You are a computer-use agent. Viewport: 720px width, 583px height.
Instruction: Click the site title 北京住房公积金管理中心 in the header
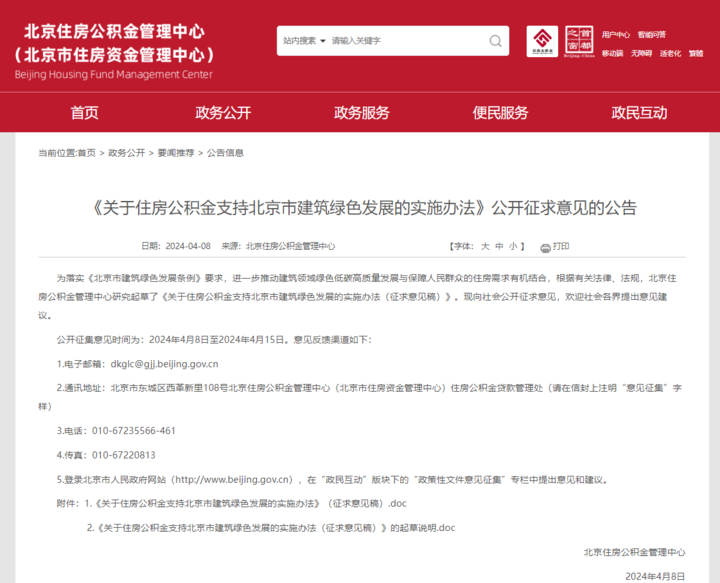(114, 31)
